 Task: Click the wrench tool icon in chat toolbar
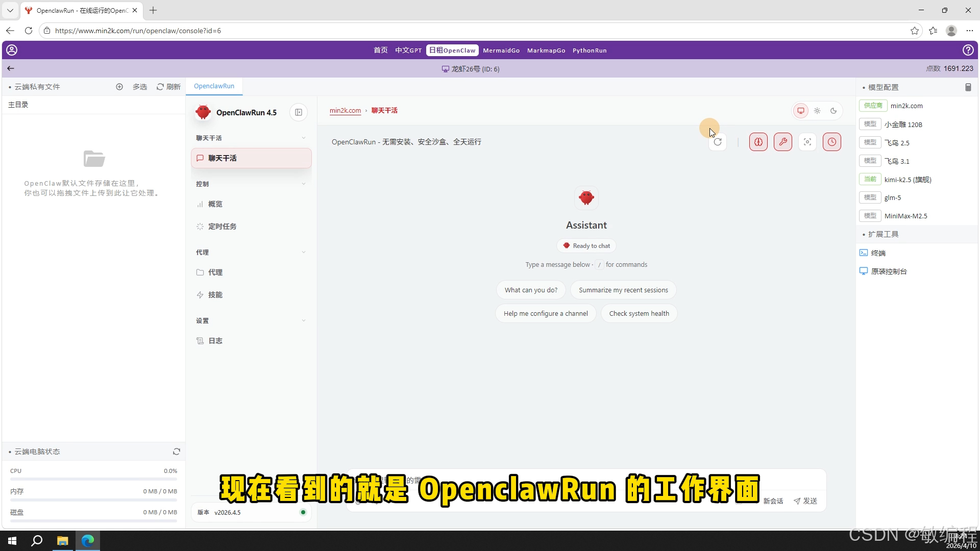tap(782, 142)
